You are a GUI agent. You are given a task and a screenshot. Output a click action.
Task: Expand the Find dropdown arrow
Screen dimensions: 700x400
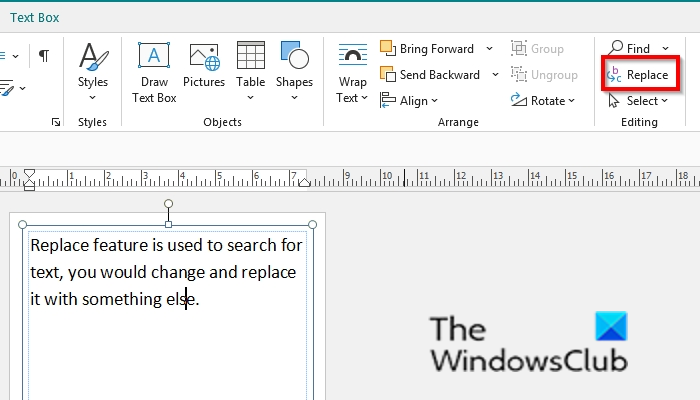tap(665, 48)
